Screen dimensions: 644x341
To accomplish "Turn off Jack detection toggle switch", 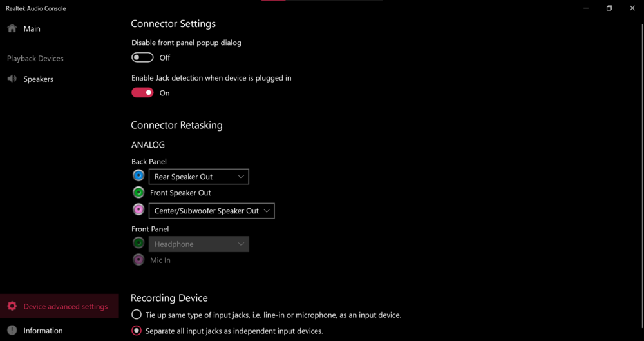I will click(142, 93).
